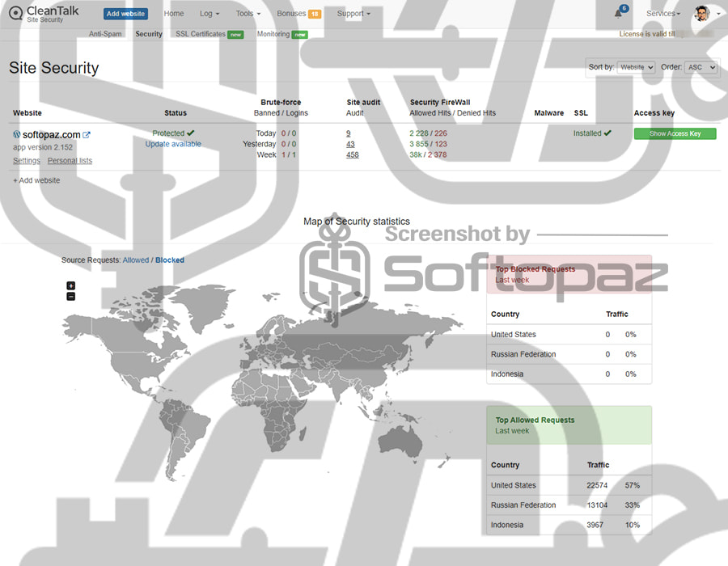The image size is (728, 566).
Task: Click the License is valid till text
Action: click(x=647, y=34)
